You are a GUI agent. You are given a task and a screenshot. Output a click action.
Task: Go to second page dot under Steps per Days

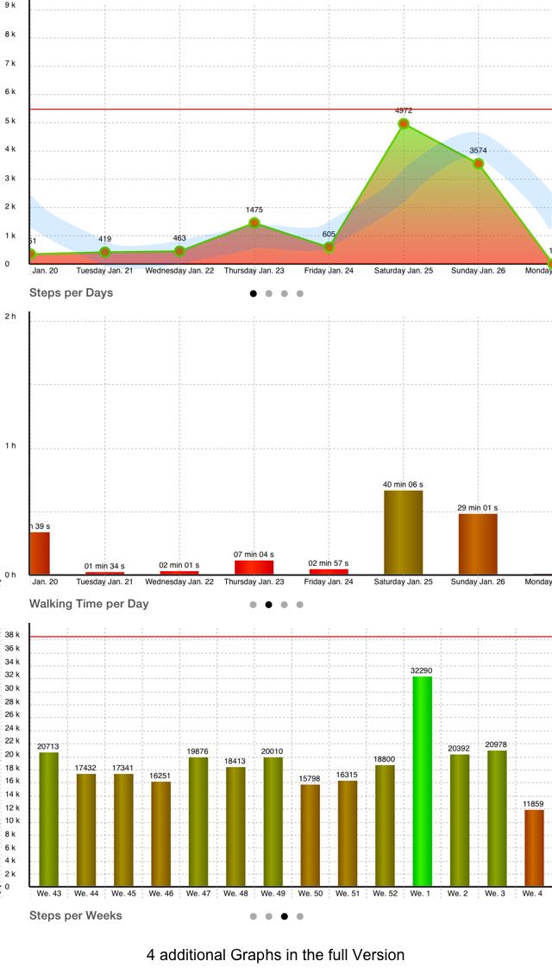269,294
